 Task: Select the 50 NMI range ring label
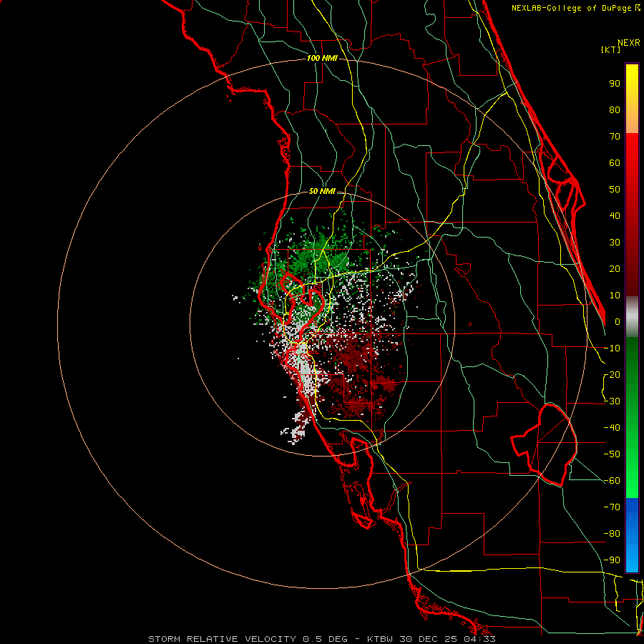point(322,191)
